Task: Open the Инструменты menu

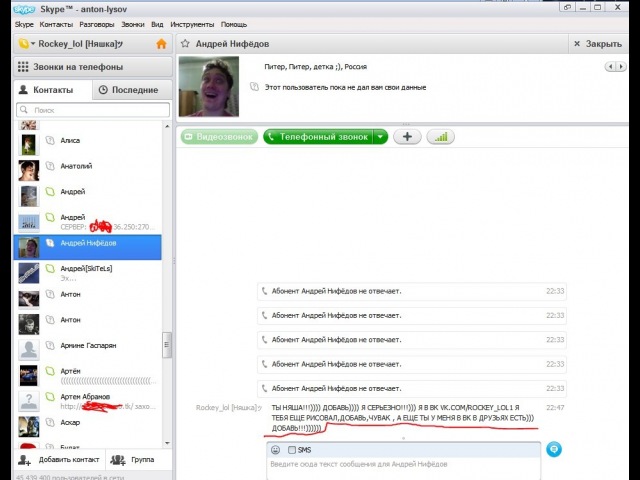Action: point(192,24)
